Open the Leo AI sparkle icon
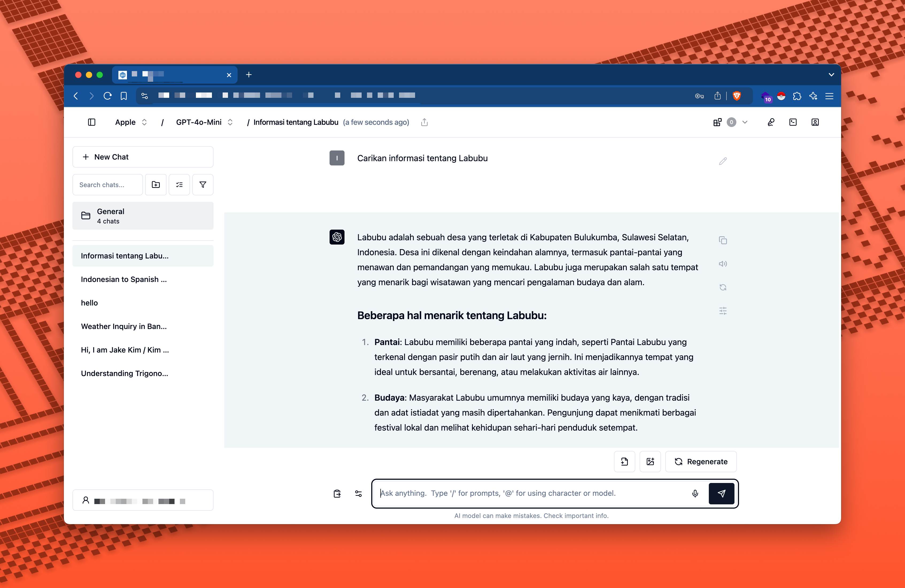 point(813,96)
